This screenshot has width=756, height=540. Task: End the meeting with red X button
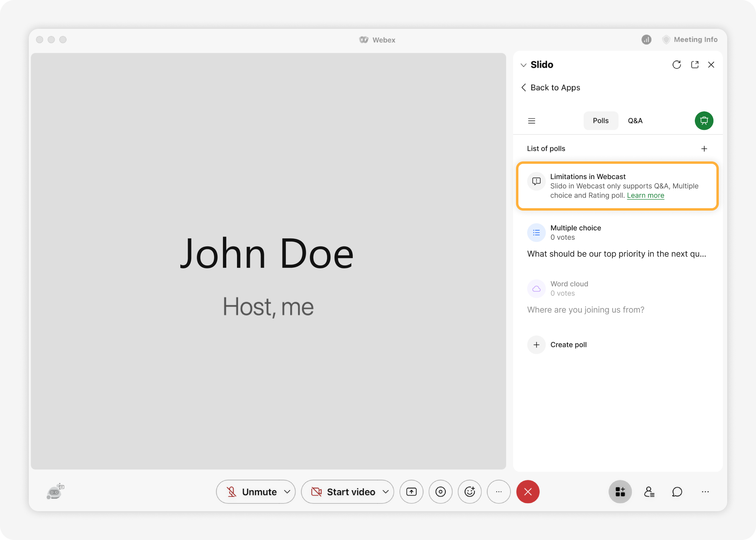(x=528, y=492)
